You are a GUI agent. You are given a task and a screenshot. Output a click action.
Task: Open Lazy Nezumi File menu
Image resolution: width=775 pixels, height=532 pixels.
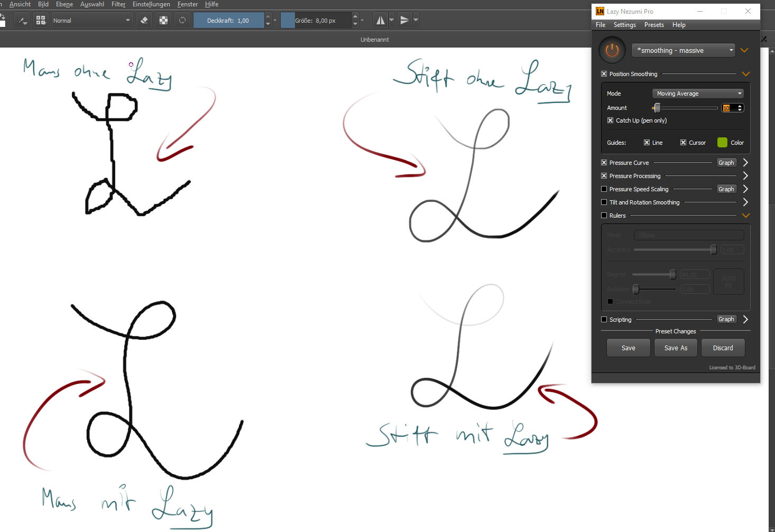[601, 25]
